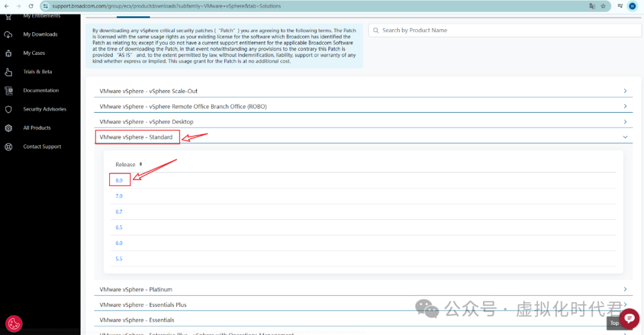Open Contact Support in sidebar
This screenshot has width=644, height=335.
tap(42, 147)
